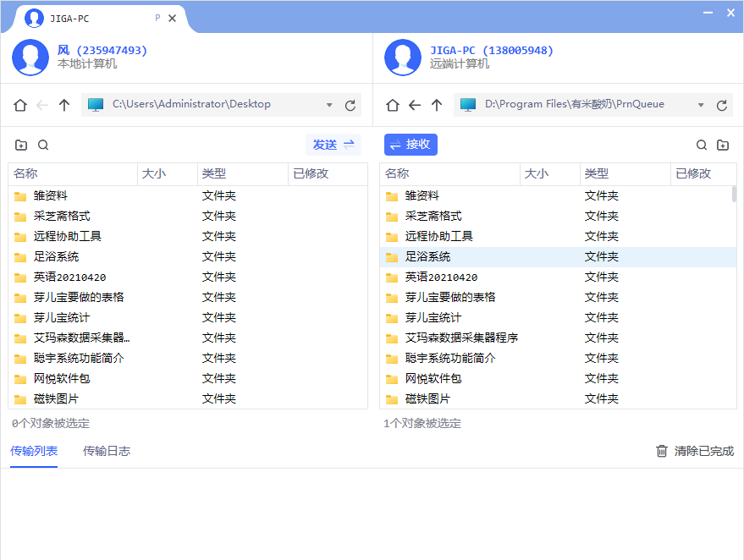The image size is (744, 560).
Task: Select local folder 芽儿宝统计
Action: pyautogui.click(x=187, y=318)
